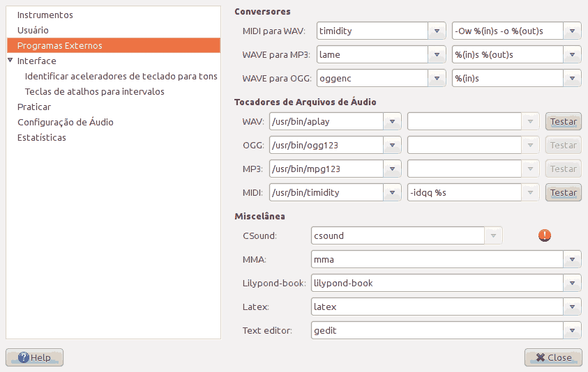Select Identificar aceleradores de teclado para tons
This screenshot has width=588, height=372.
coord(121,76)
